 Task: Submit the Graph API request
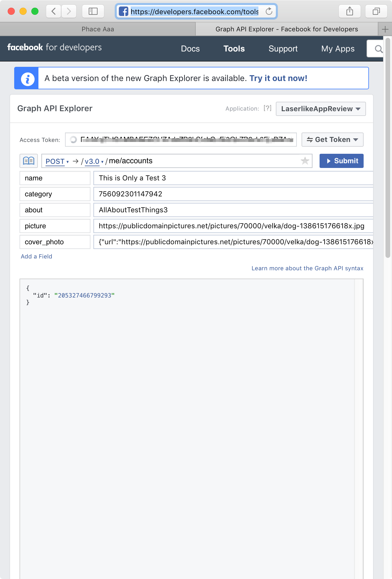point(341,161)
